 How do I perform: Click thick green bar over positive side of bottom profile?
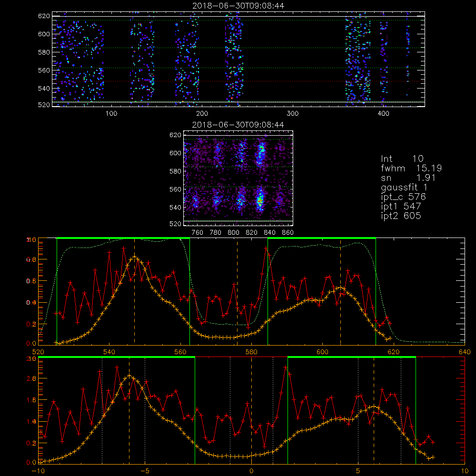pyautogui.click(x=352, y=357)
